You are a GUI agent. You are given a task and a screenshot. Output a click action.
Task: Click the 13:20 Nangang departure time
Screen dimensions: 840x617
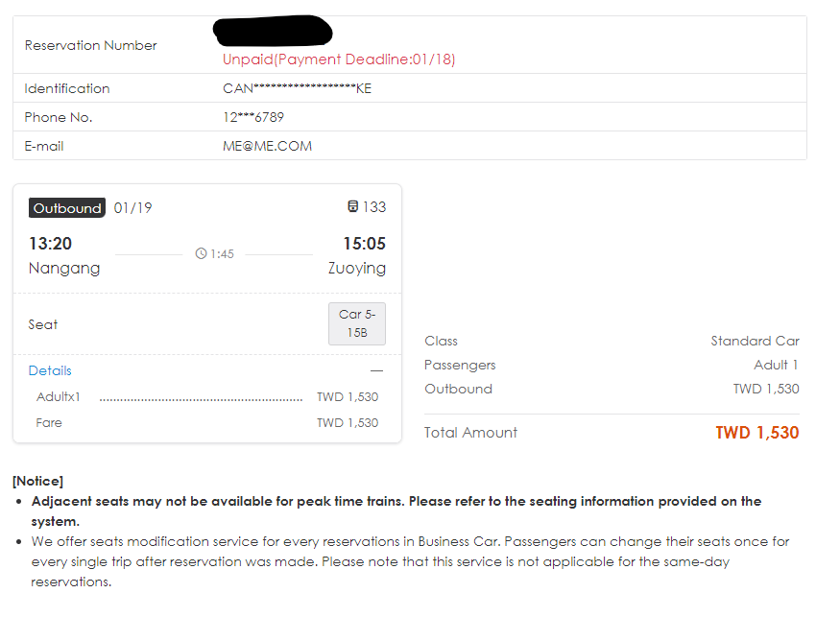pyautogui.click(x=50, y=244)
